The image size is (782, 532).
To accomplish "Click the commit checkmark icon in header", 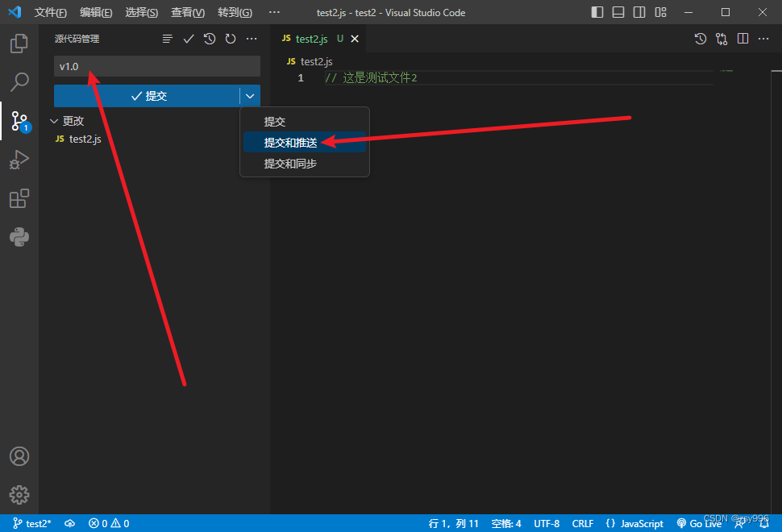I will pos(189,39).
